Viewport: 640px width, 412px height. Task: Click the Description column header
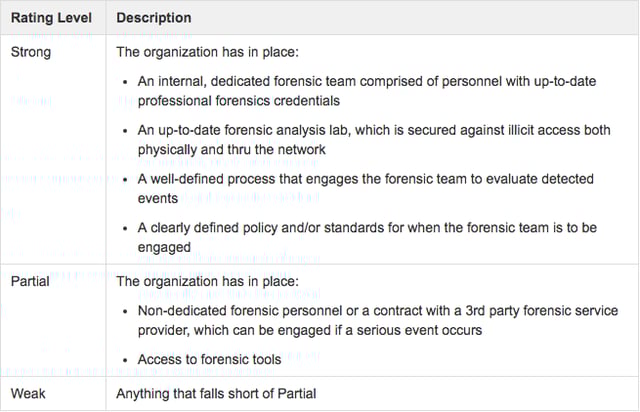(x=154, y=18)
